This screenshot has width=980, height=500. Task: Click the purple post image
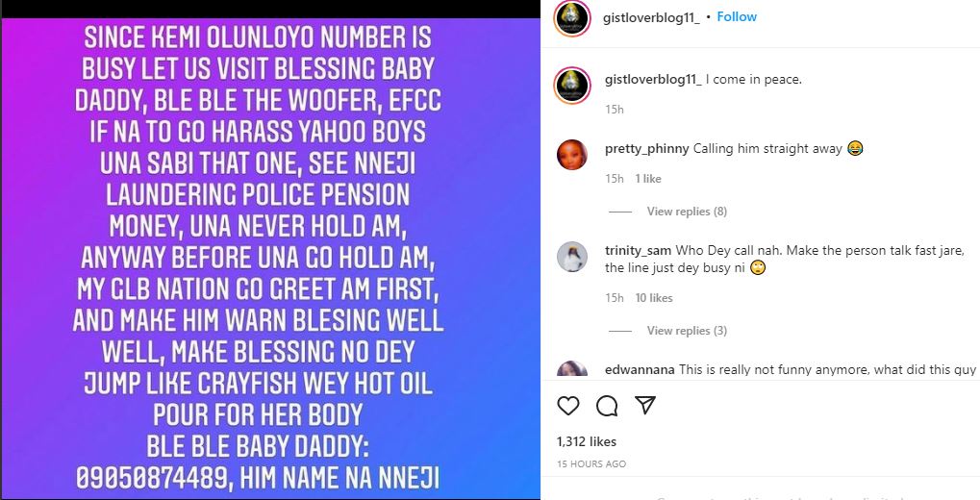270,258
